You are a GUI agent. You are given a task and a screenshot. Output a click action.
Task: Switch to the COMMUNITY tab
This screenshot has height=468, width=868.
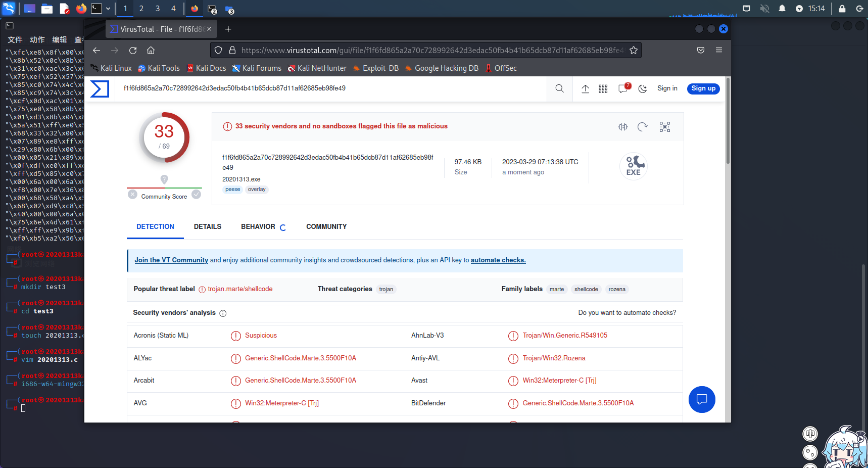(x=326, y=227)
